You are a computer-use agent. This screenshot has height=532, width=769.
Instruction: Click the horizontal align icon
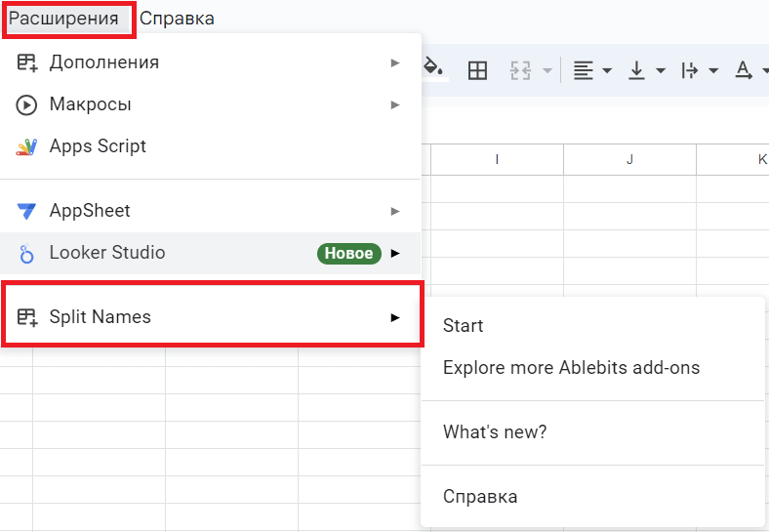tap(584, 70)
